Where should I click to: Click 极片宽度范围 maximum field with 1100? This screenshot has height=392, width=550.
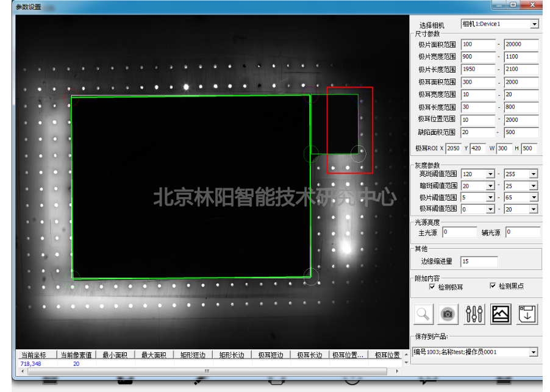coord(521,57)
